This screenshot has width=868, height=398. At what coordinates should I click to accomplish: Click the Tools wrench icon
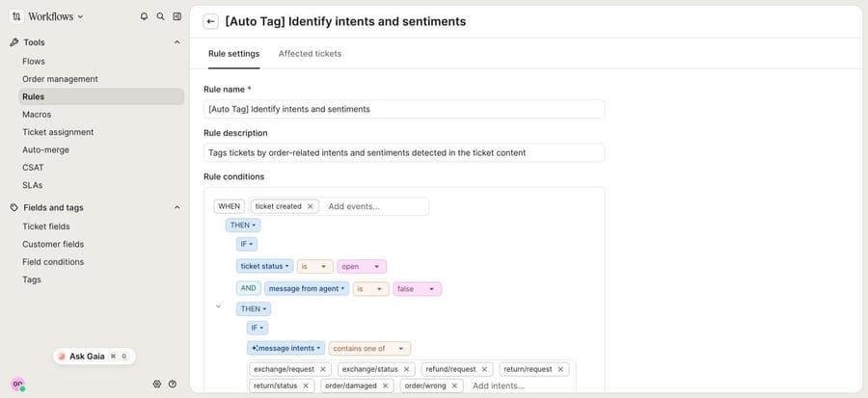(x=14, y=42)
